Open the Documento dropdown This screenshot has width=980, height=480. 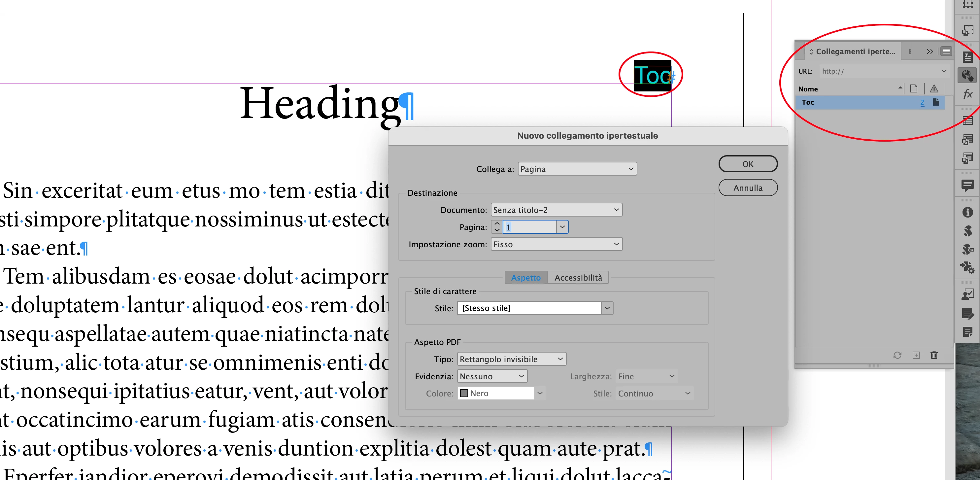[556, 210]
